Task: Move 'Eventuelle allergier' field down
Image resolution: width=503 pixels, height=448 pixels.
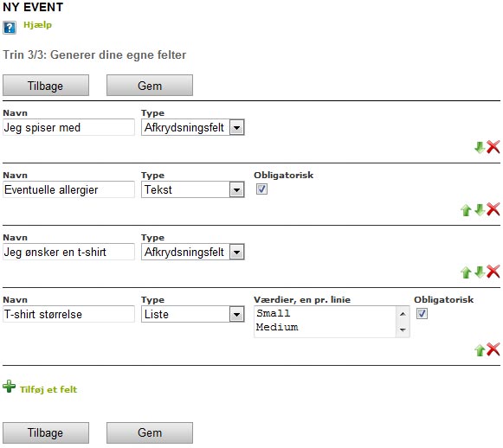Action: pyautogui.click(x=480, y=210)
